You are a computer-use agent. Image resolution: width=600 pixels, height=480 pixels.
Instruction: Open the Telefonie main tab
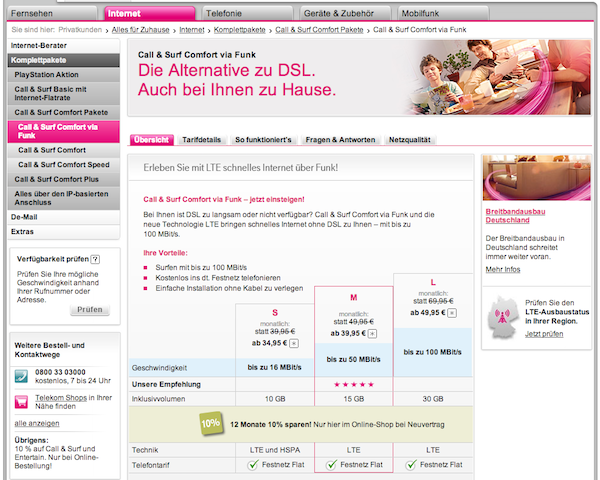248,13
